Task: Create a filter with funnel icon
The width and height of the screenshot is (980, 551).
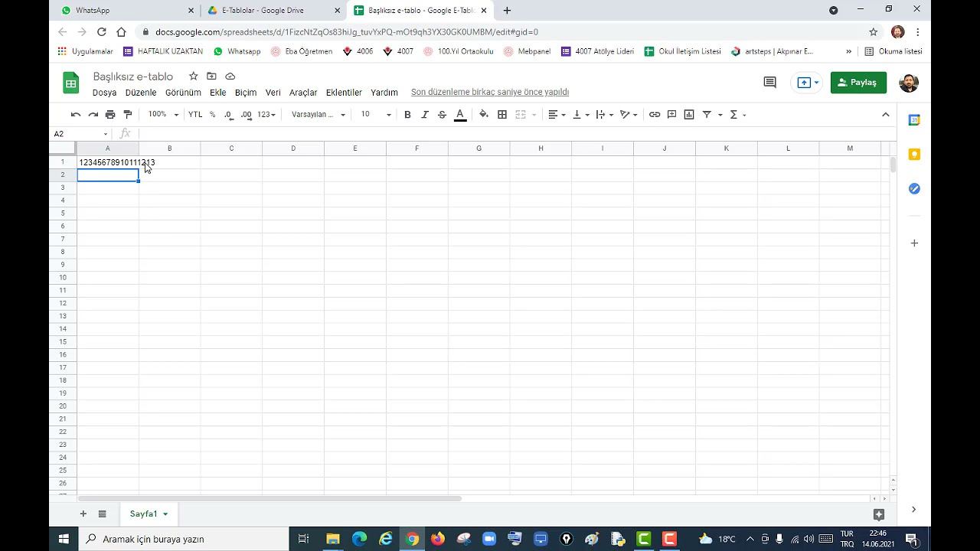Action: tap(707, 115)
